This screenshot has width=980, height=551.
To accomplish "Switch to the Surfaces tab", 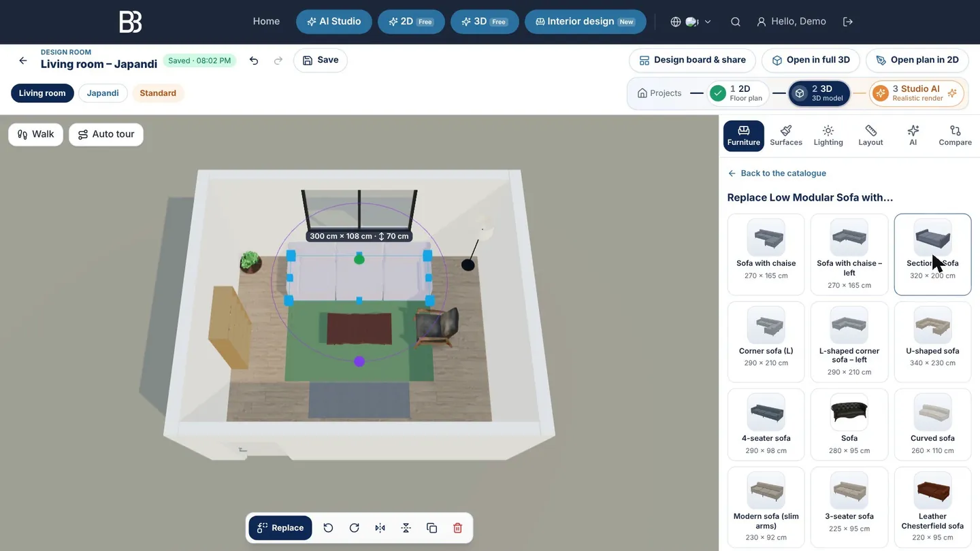I will 786,135.
